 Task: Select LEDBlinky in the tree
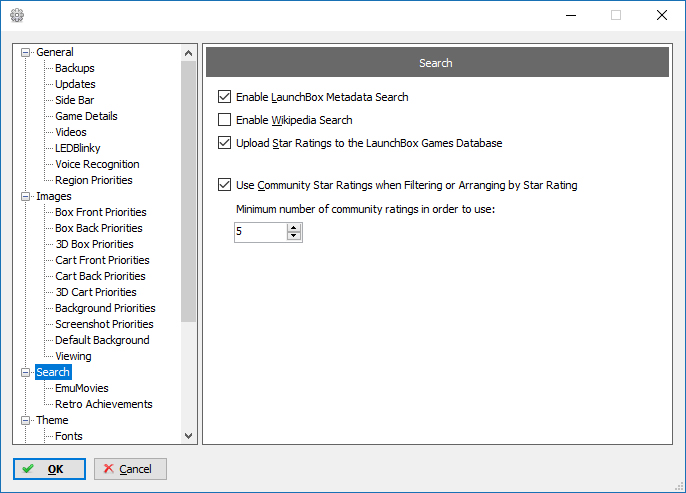click(x=77, y=148)
